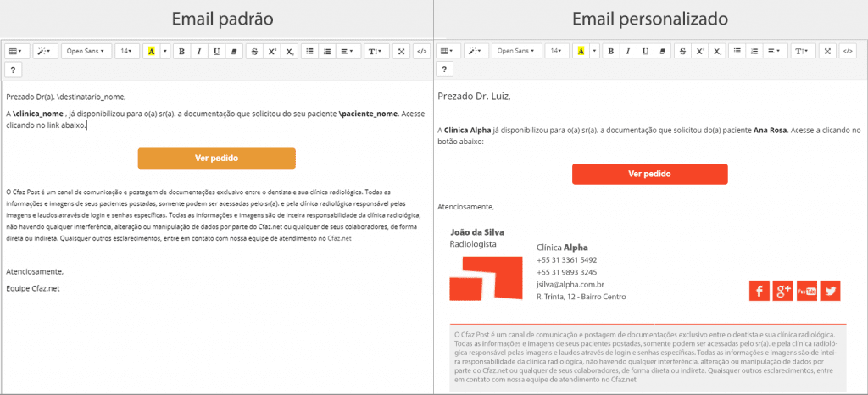The image size is (868, 395).
Task: Open the font size 14 dropdown in Email padrão
Action: coord(127,51)
